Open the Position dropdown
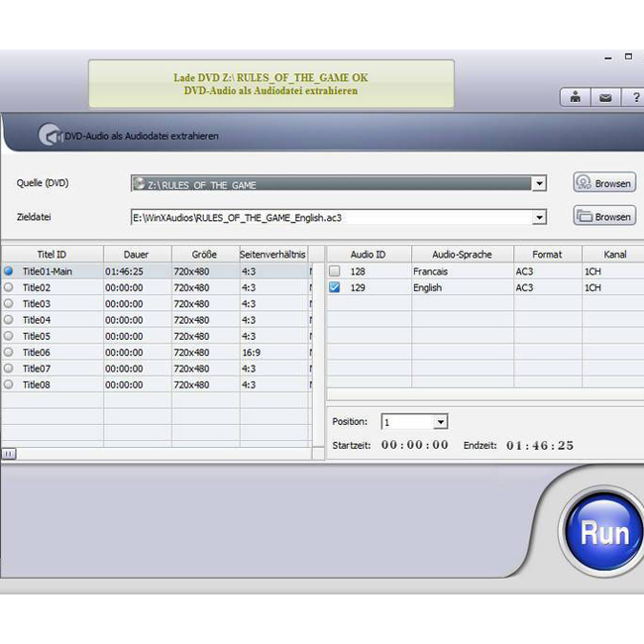Viewport: 644px width, 644px height. pos(440,422)
